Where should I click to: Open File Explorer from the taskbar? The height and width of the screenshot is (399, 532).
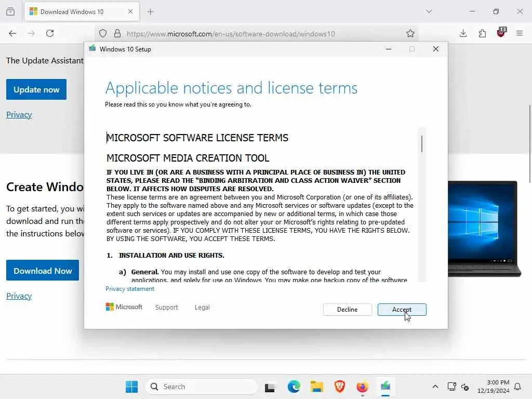316,387
